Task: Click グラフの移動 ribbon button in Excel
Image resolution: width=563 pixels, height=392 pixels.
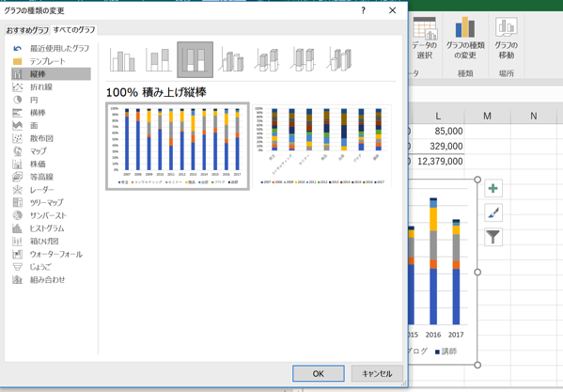Action: click(x=506, y=38)
